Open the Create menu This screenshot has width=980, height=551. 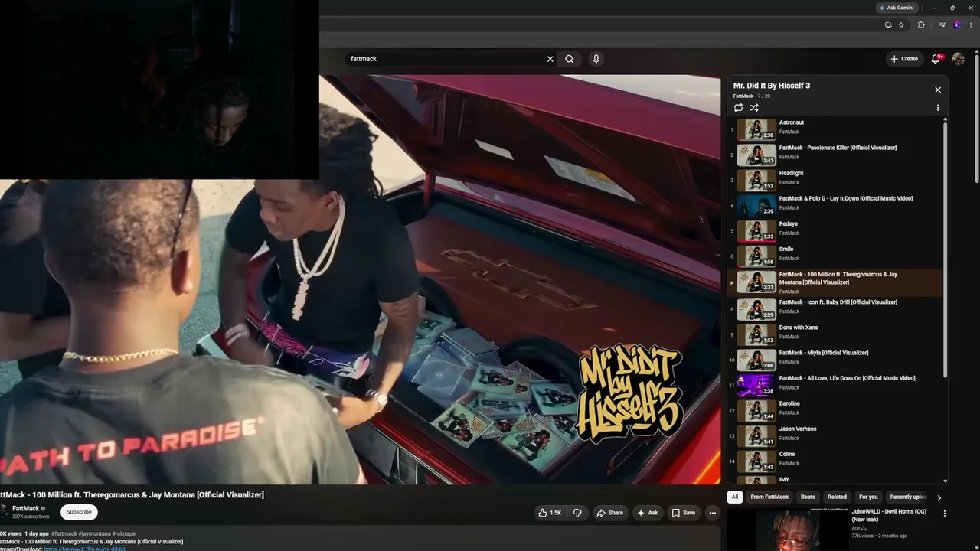[904, 59]
